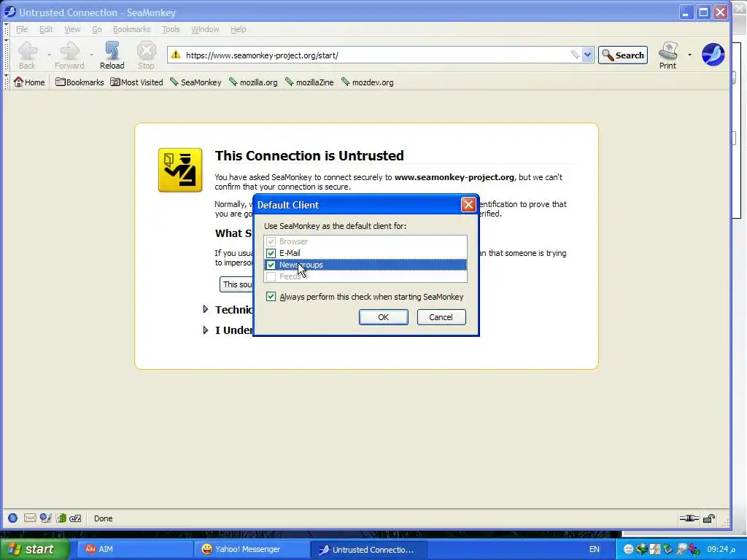Click the Done status text
747x560 pixels.
click(104, 518)
